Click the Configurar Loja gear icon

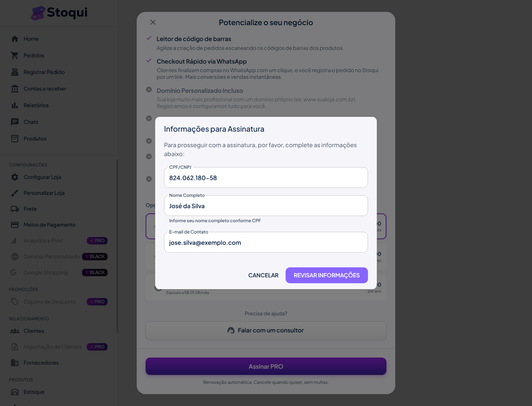coord(15,177)
